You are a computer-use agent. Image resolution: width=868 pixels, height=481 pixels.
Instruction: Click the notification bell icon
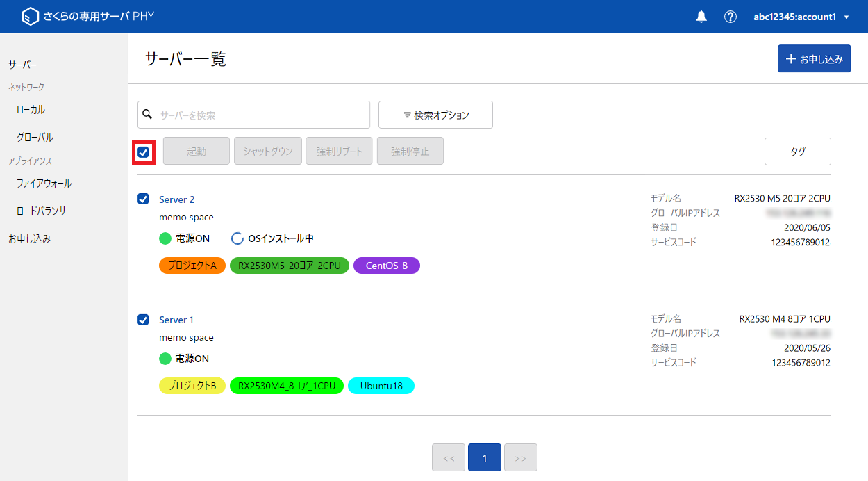coord(701,17)
